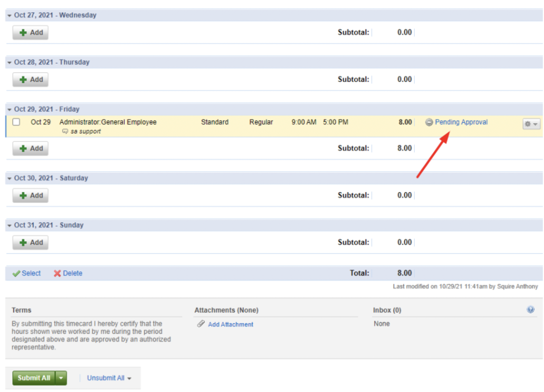
Task: Click the Add Attachment link
Action: click(230, 324)
